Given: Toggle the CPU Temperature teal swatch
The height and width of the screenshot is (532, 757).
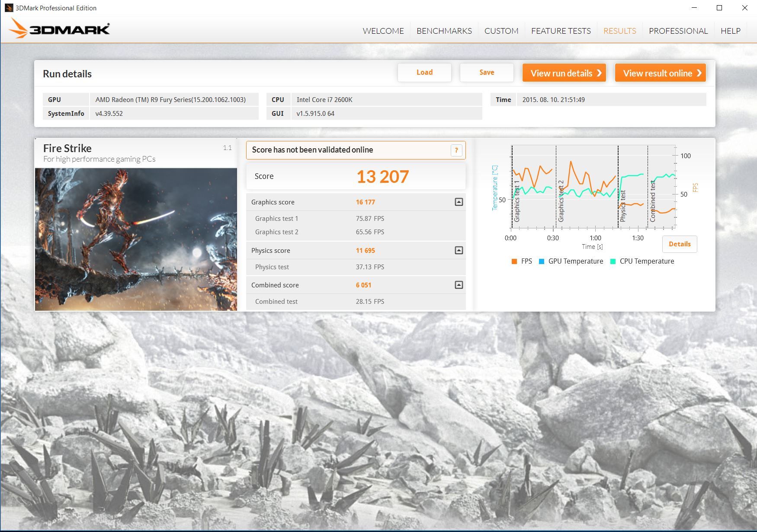Looking at the screenshot, I should click(613, 261).
